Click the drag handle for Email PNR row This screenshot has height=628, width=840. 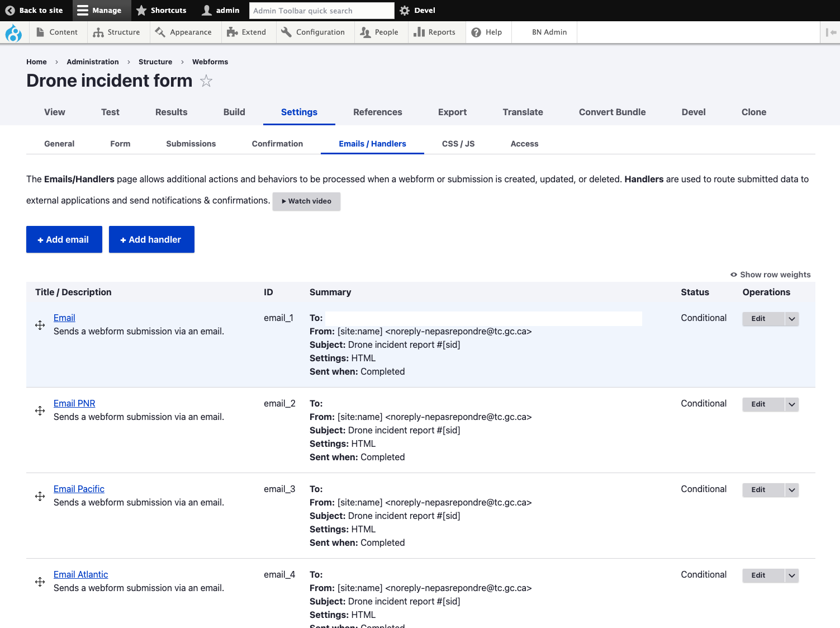pos(40,411)
